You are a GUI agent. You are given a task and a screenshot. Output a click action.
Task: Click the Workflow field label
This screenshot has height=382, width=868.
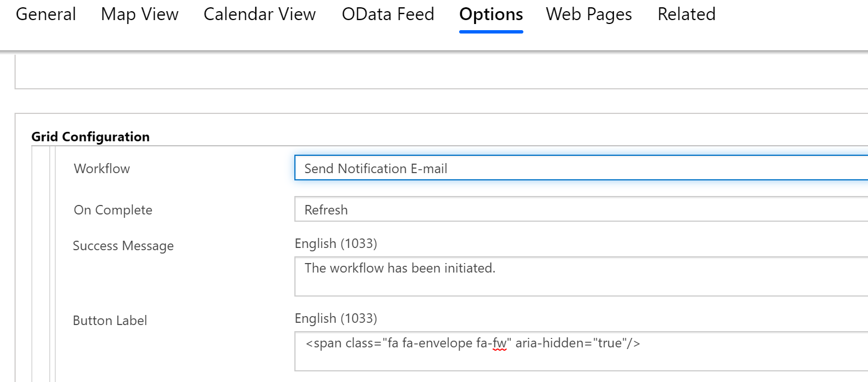(102, 169)
